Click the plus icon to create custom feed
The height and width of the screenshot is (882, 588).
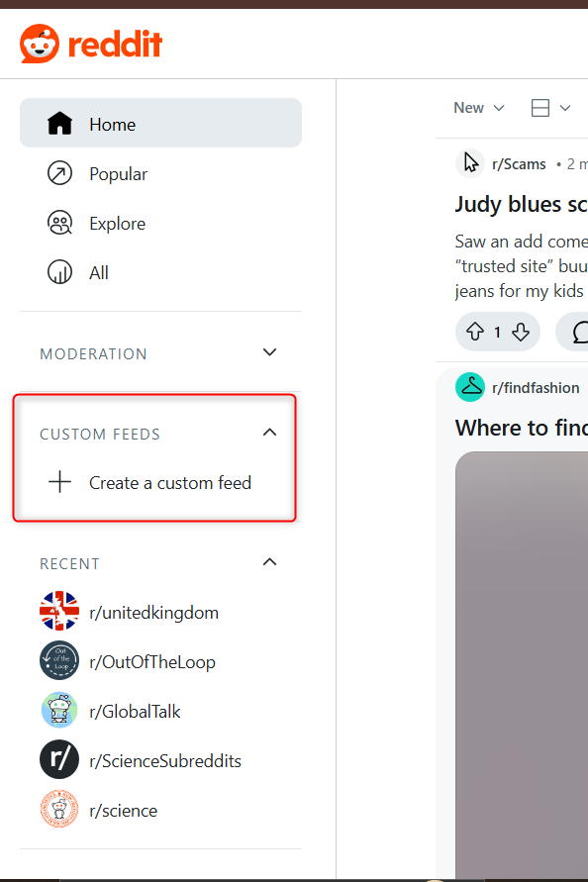click(x=59, y=482)
